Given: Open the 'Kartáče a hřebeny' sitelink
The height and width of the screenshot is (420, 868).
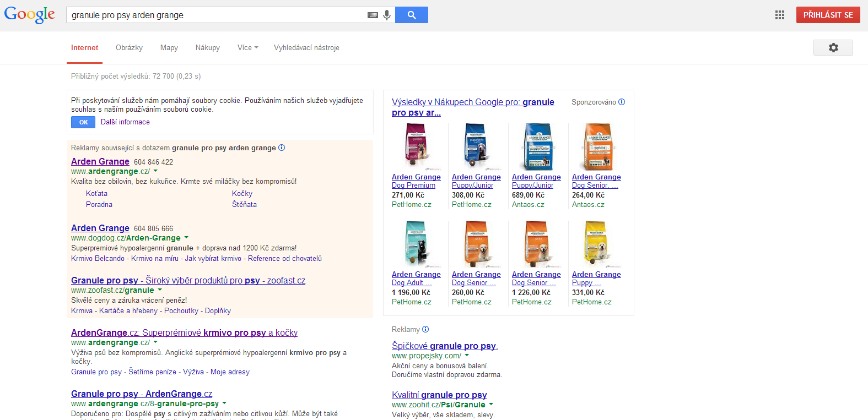Looking at the screenshot, I should coord(128,311).
